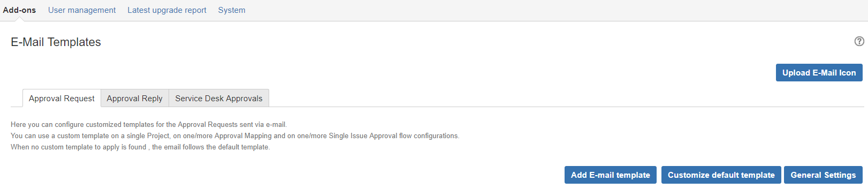
Task: Create a new e-mail template
Action: point(611,175)
